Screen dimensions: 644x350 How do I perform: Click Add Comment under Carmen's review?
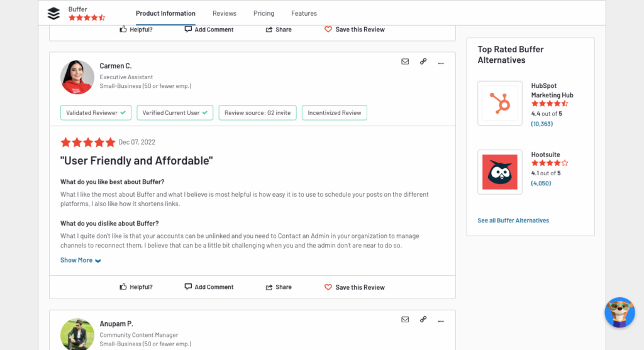point(209,287)
